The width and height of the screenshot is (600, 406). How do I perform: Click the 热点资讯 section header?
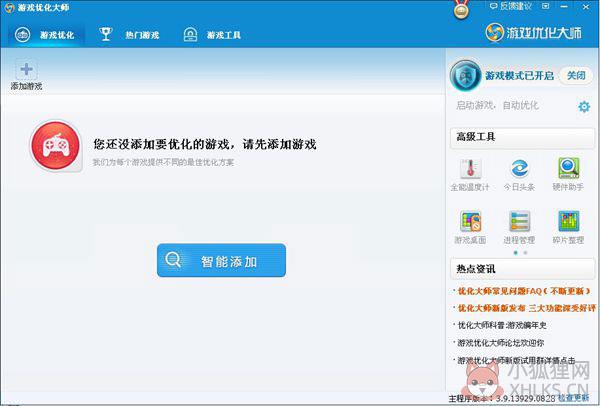522,269
